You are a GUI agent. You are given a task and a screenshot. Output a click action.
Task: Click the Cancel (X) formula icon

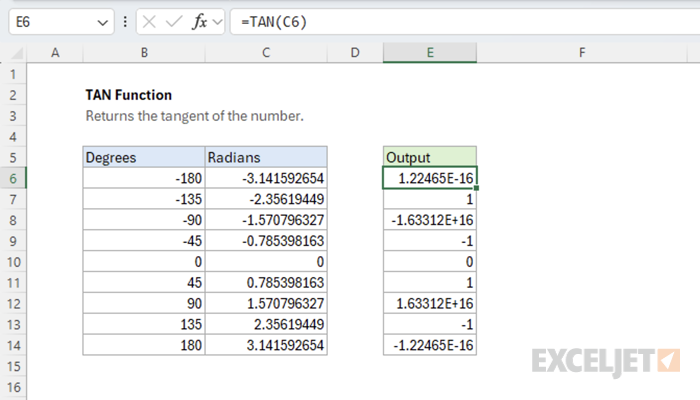(149, 22)
